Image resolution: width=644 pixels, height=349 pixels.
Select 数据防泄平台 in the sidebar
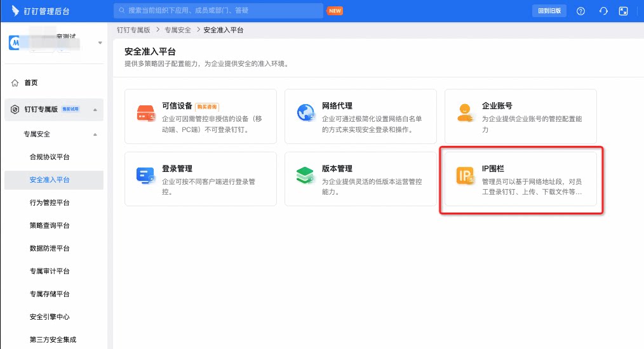tap(50, 248)
